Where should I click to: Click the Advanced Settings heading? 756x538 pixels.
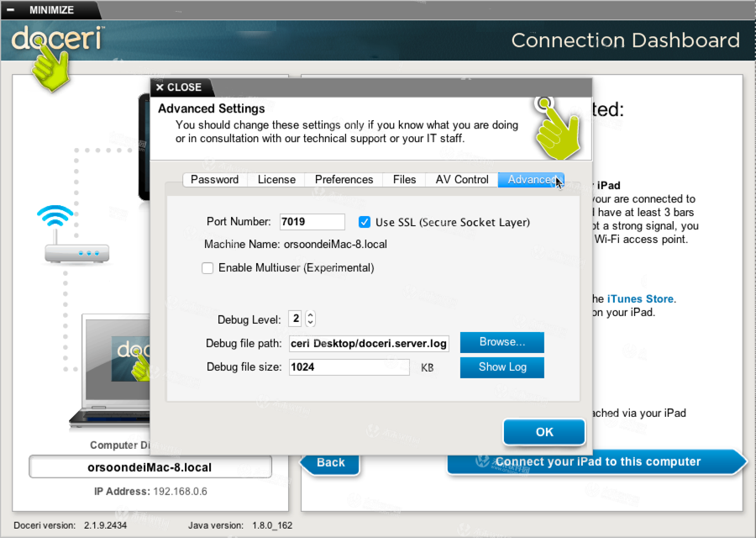211,108
